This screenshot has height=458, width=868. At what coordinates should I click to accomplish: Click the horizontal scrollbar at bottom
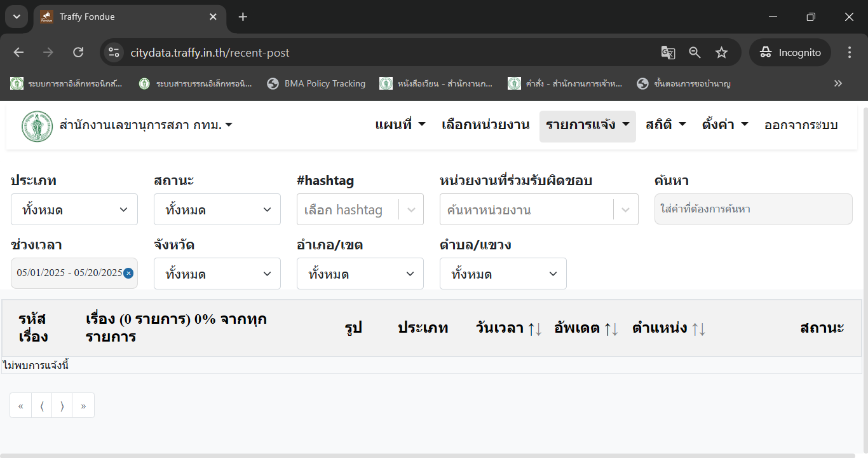click(428, 455)
